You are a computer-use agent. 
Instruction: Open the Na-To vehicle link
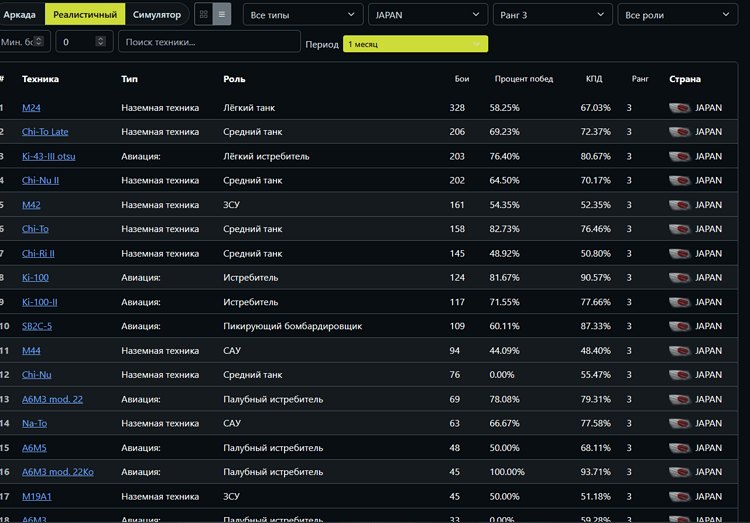coord(34,423)
